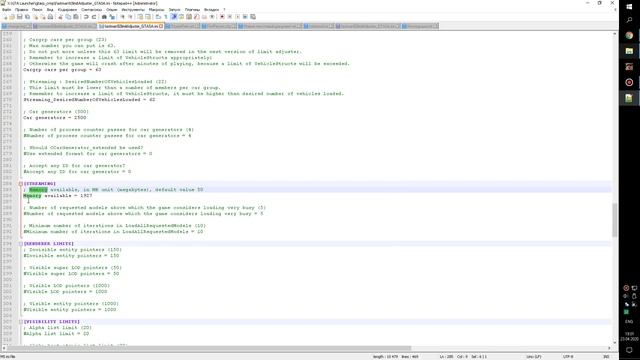
Task: Click the macro playback icon
Action: [238, 17]
